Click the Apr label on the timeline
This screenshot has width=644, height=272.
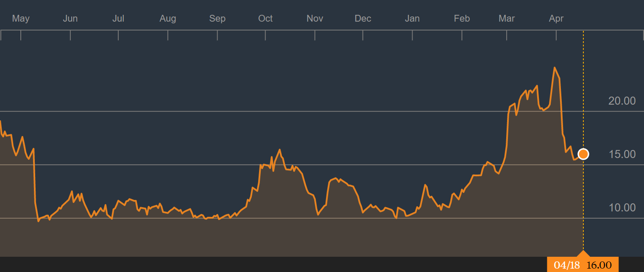556,19
